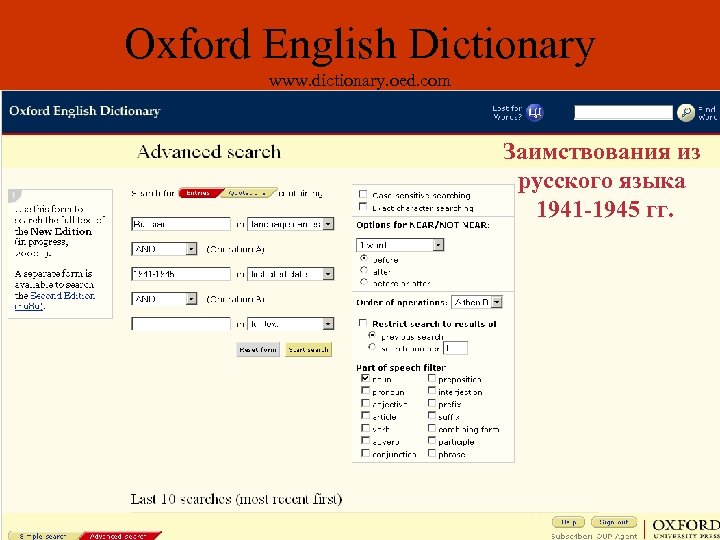Click the Reset form button
The width and height of the screenshot is (720, 540).
click(x=258, y=349)
